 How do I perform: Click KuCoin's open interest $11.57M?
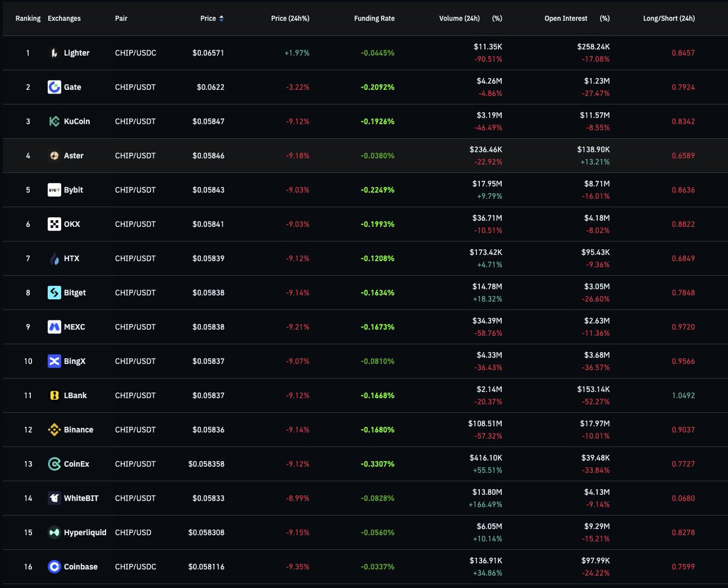[x=594, y=115]
